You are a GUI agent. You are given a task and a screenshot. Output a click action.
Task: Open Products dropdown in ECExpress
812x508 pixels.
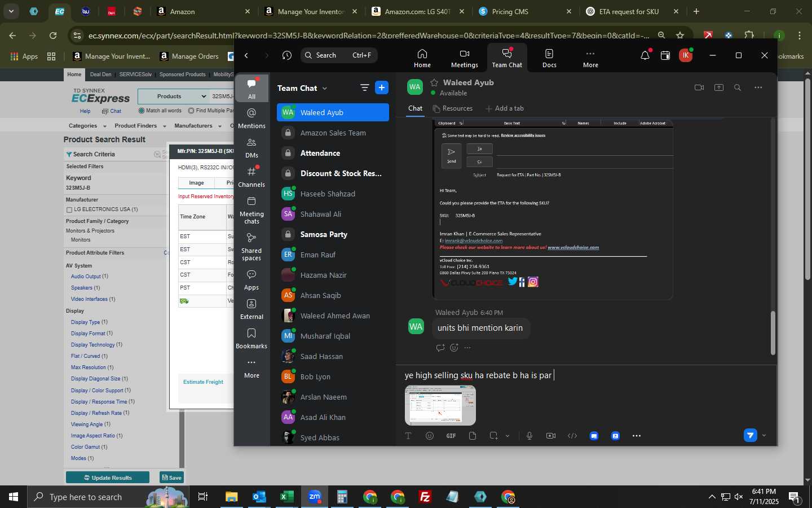(174, 96)
